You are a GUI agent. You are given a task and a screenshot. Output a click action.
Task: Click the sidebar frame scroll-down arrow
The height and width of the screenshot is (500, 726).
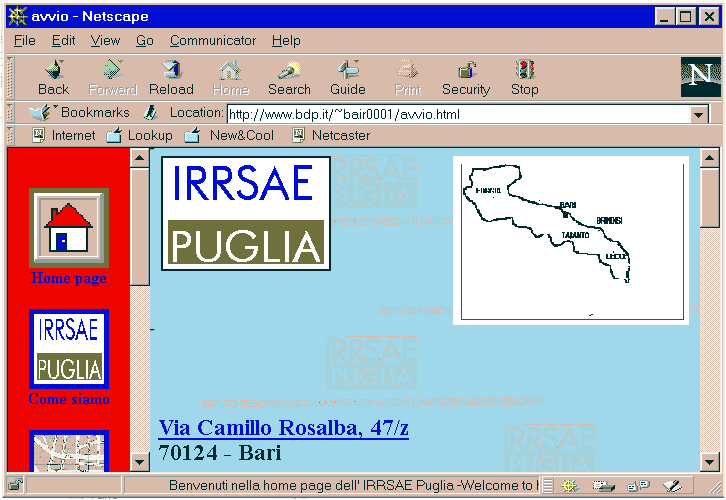139,462
